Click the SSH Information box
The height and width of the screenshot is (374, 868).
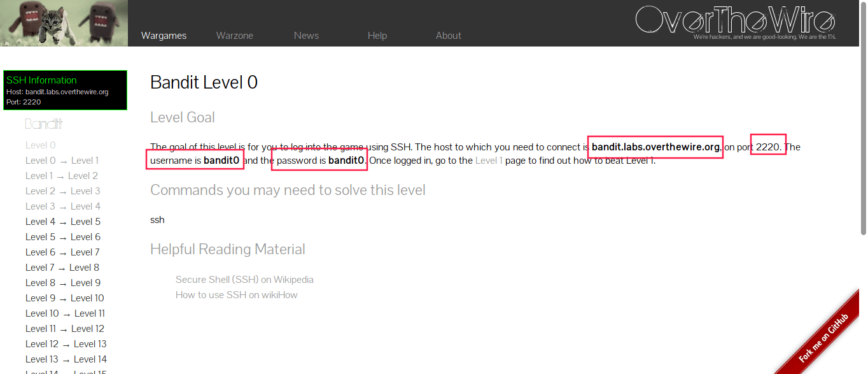point(65,90)
